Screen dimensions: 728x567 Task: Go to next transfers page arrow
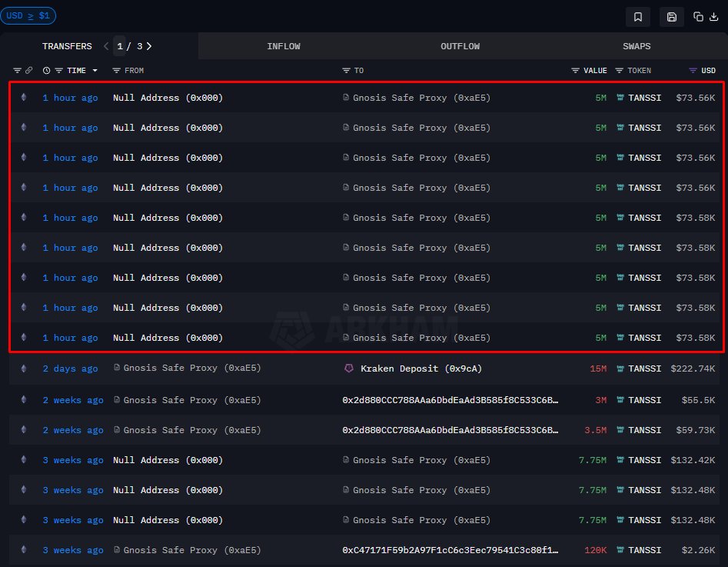pyautogui.click(x=149, y=46)
